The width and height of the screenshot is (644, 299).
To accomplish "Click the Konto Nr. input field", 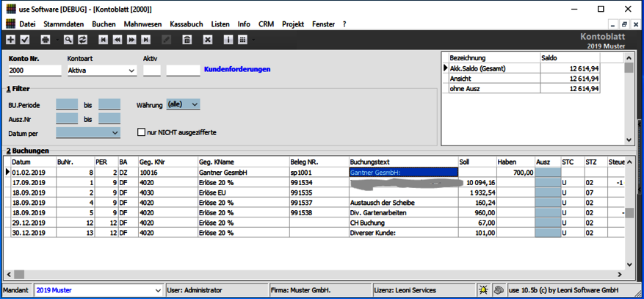I will [x=35, y=71].
